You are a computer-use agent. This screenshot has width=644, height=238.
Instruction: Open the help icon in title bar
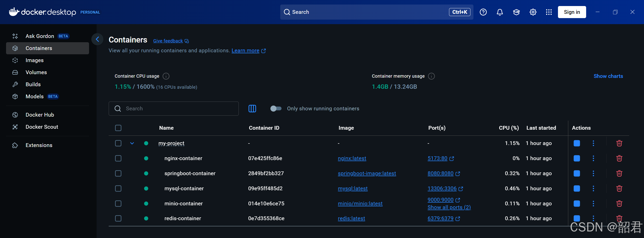[483, 12]
